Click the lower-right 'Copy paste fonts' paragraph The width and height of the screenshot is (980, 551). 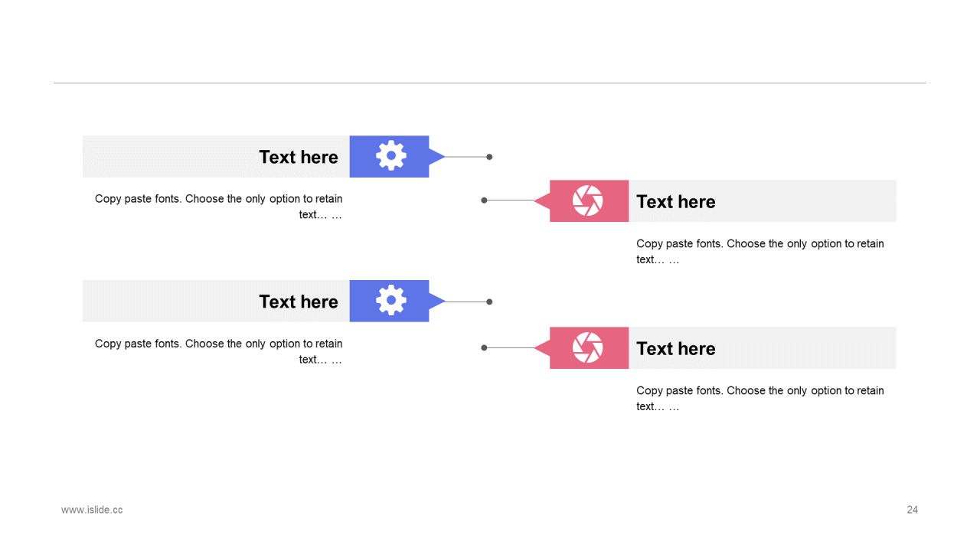pyautogui.click(x=760, y=398)
